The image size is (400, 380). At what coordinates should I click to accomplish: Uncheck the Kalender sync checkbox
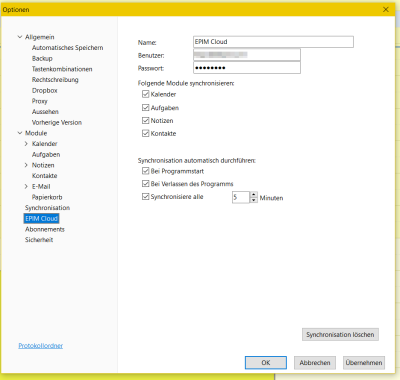145,94
